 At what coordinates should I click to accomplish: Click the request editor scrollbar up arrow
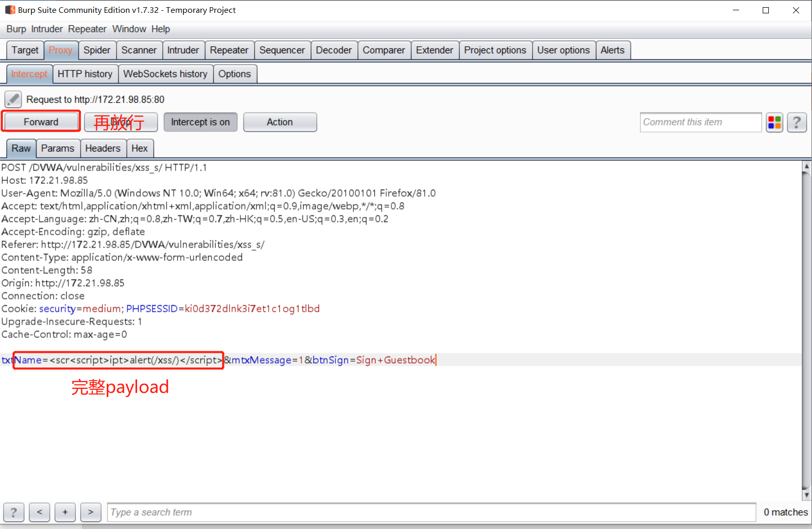(806, 166)
